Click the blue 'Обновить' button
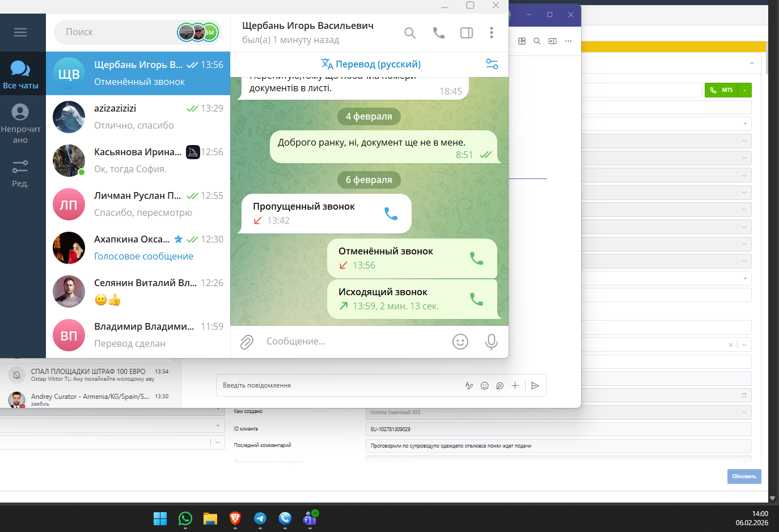779x532 pixels. point(744,476)
